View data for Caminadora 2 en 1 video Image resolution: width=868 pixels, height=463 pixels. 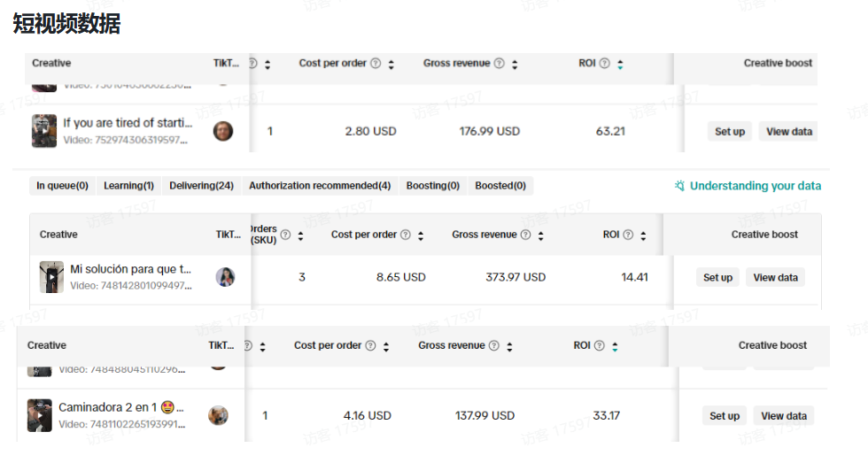pyautogui.click(x=784, y=416)
